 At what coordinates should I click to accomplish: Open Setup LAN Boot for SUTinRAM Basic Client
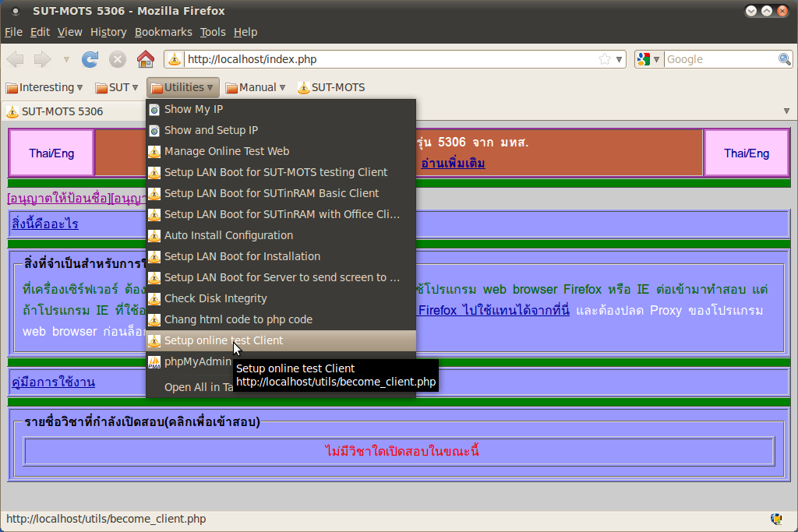coord(281,193)
